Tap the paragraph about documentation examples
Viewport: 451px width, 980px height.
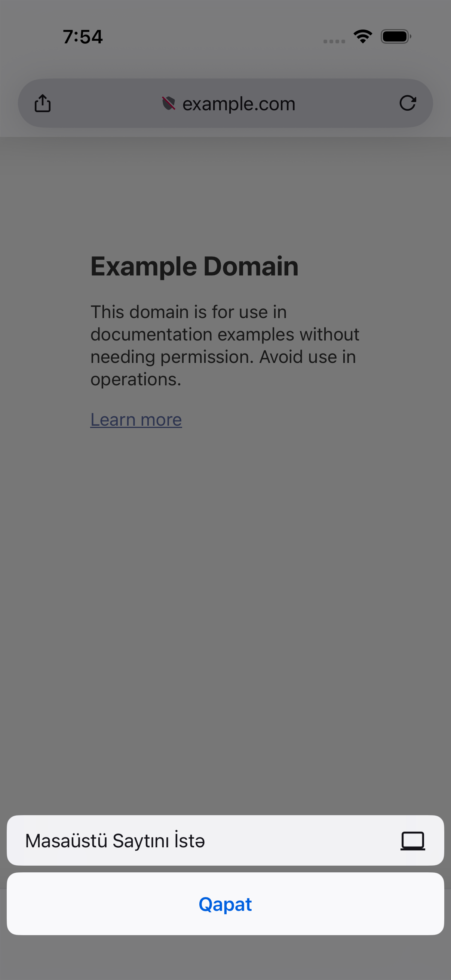pos(225,345)
